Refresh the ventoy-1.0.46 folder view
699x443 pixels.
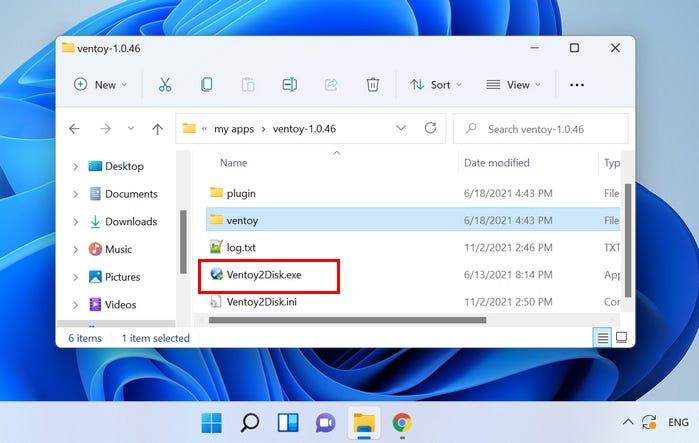pyautogui.click(x=430, y=128)
